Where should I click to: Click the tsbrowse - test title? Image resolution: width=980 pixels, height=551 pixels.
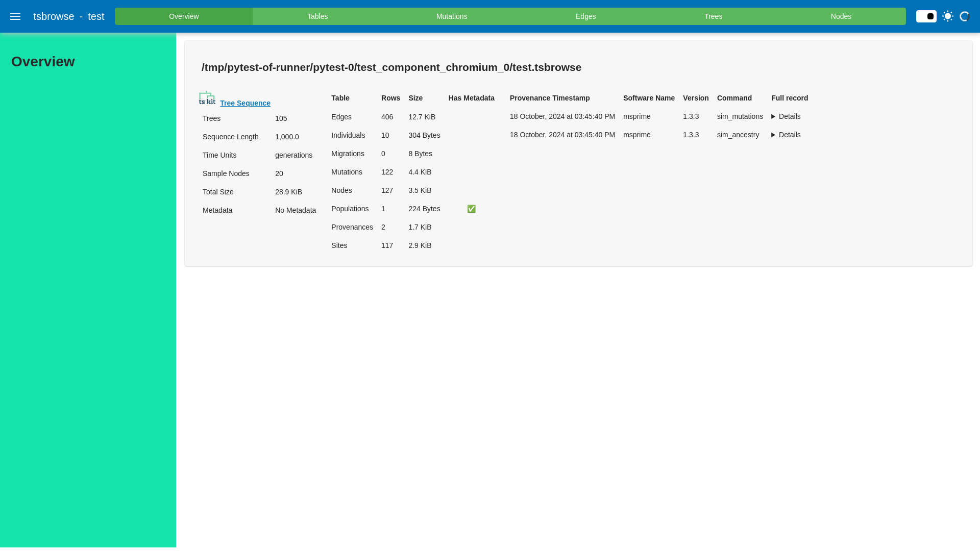click(x=69, y=16)
